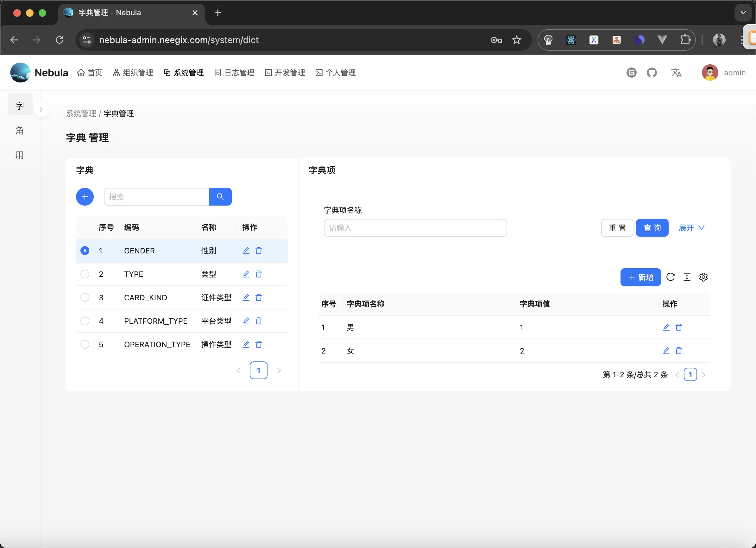Click the 重置 reset button
756x548 pixels.
(x=617, y=228)
